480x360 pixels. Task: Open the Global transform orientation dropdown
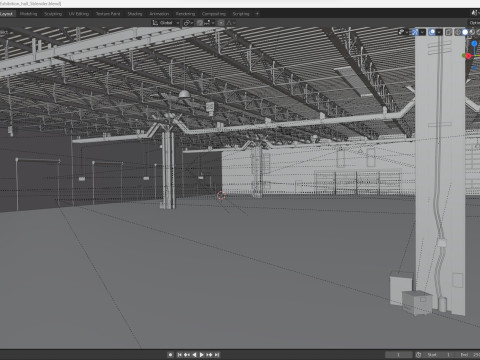point(166,23)
